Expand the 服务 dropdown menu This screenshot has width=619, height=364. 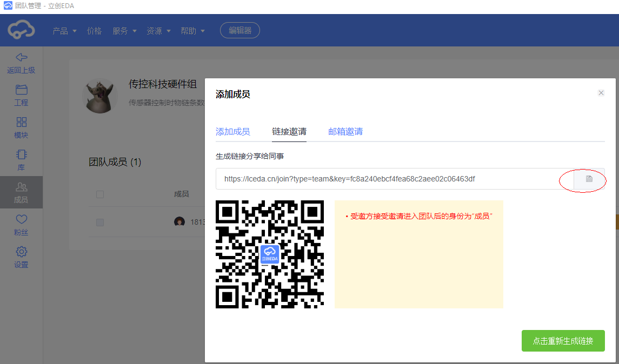point(125,31)
